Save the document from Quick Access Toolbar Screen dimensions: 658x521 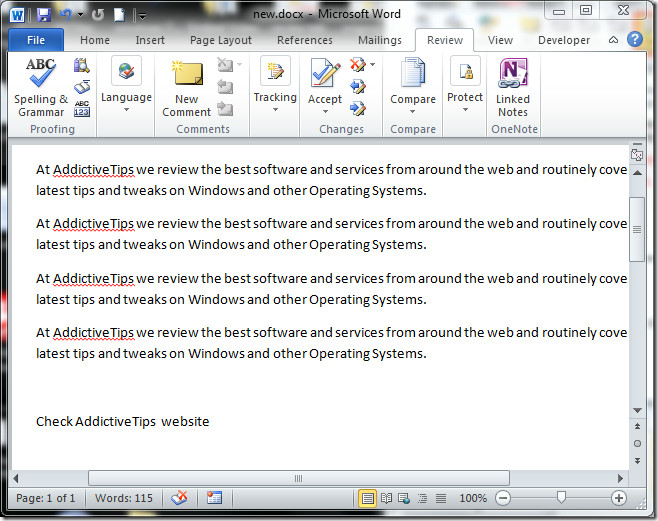click(x=44, y=15)
